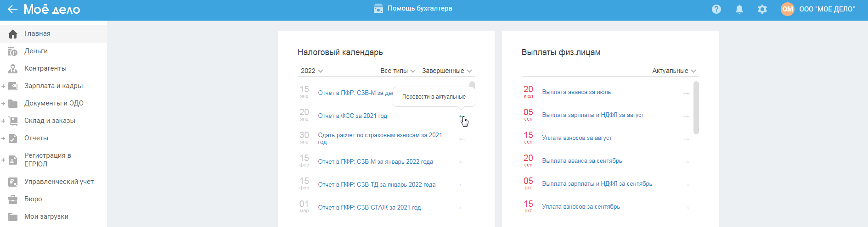Open Выплата зарплаты и НДФЛ за август

point(593,115)
